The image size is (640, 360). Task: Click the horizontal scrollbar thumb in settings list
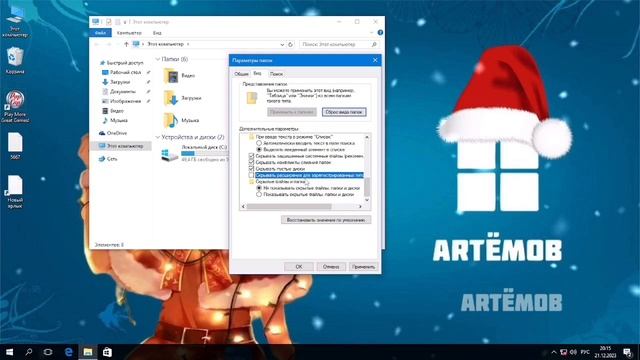pos(289,207)
